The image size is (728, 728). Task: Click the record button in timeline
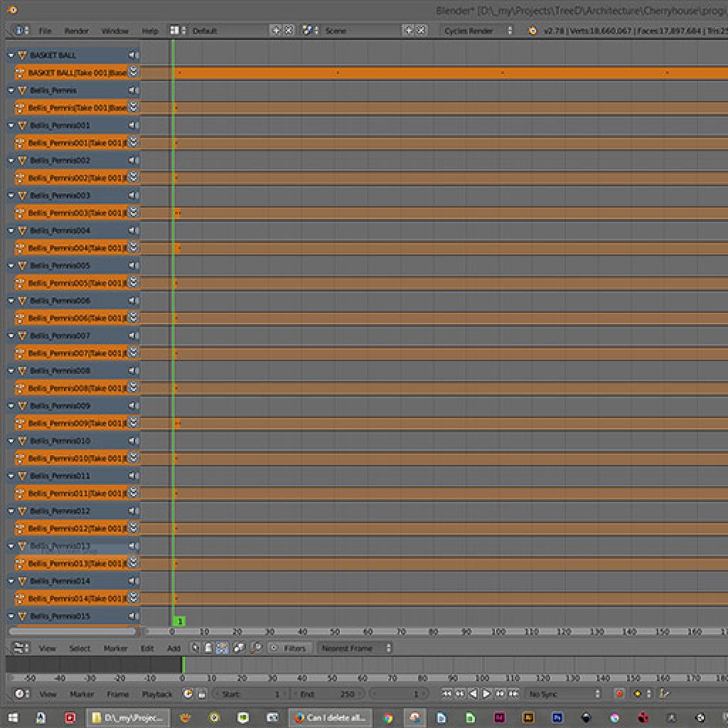coord(619,694)
